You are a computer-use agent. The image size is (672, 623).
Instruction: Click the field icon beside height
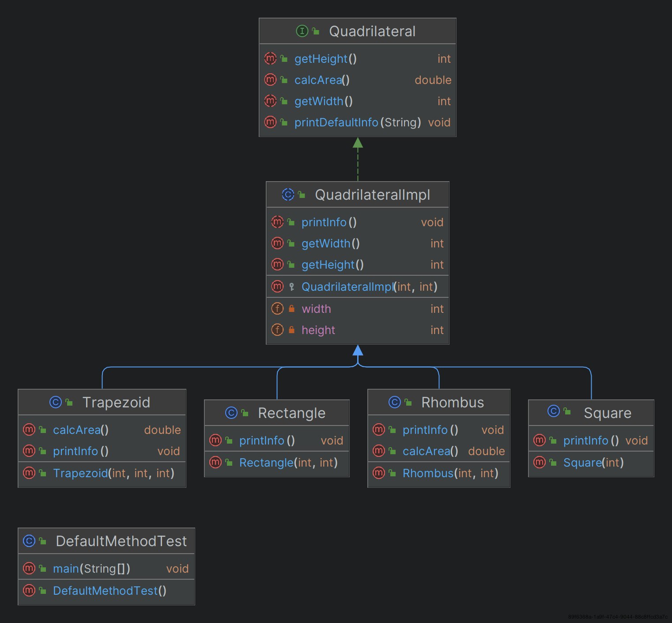[277, 330]
